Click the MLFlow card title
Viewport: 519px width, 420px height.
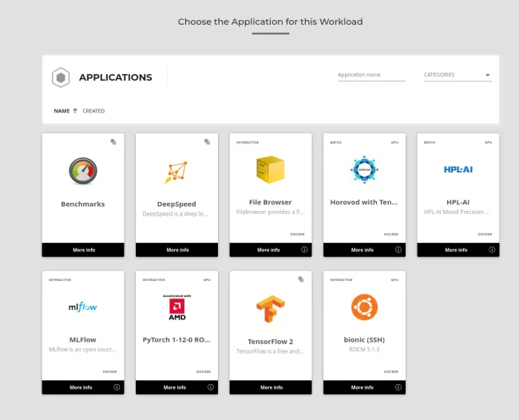83,339
